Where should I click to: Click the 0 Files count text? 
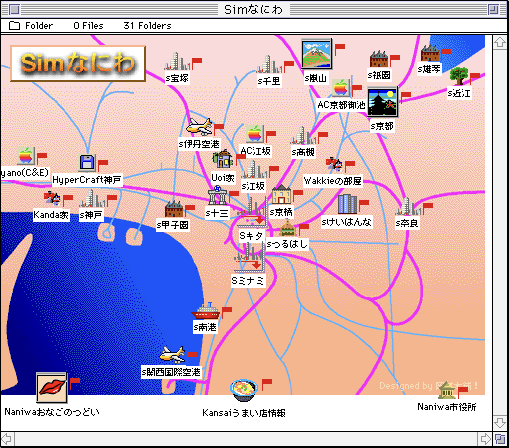click(x=88, y=26)
